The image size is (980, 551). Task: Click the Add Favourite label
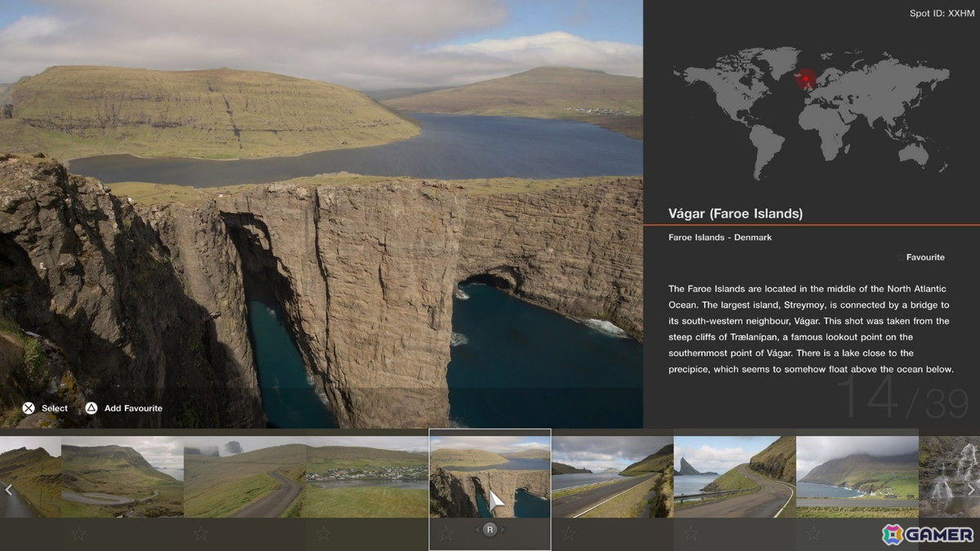click(x=133, y=408)
